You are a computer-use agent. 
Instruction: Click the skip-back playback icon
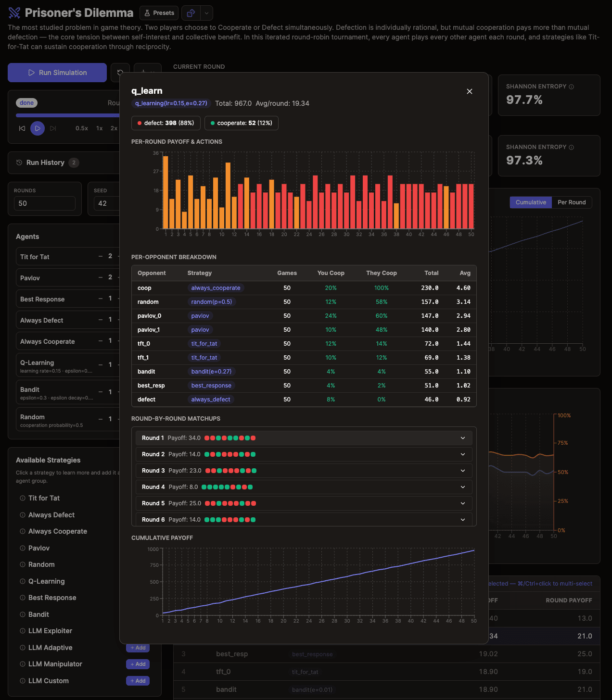pyautogui.click(x=21, y=128)
